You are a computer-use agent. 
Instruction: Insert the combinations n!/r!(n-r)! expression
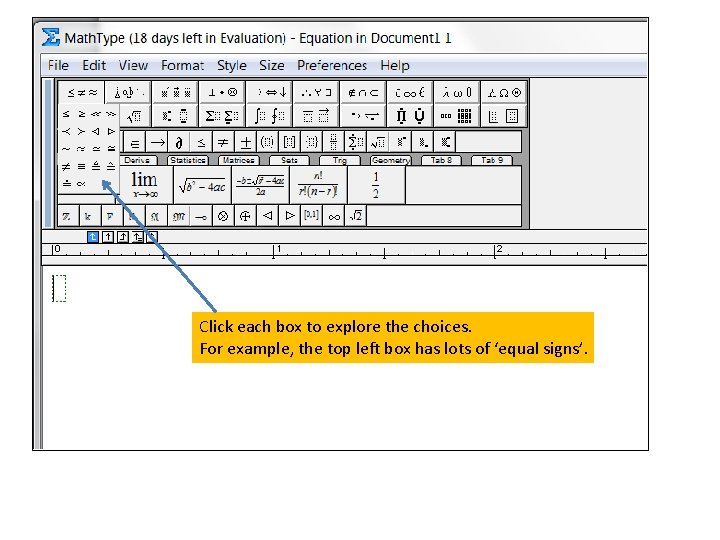pyautogui.click(x=318, y=185)
